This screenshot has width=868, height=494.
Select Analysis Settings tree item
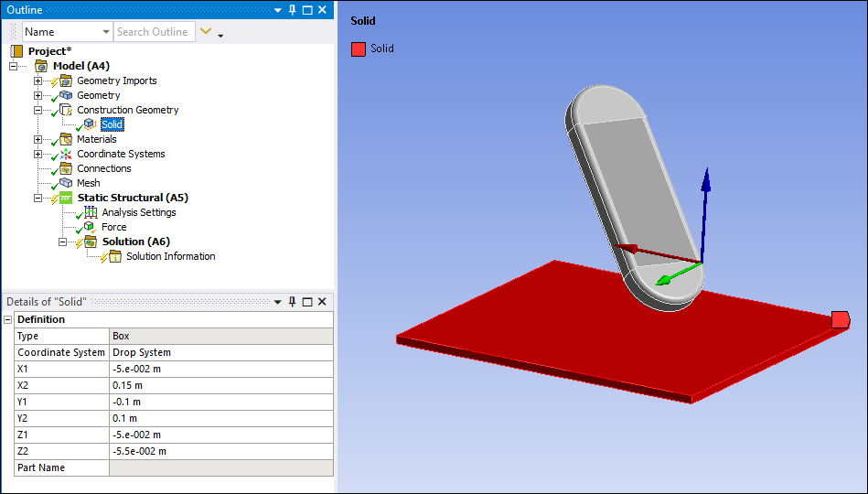coord(139,212)
